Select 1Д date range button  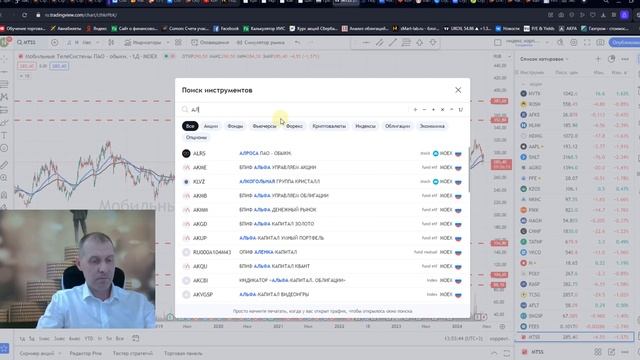coord(22,338)
